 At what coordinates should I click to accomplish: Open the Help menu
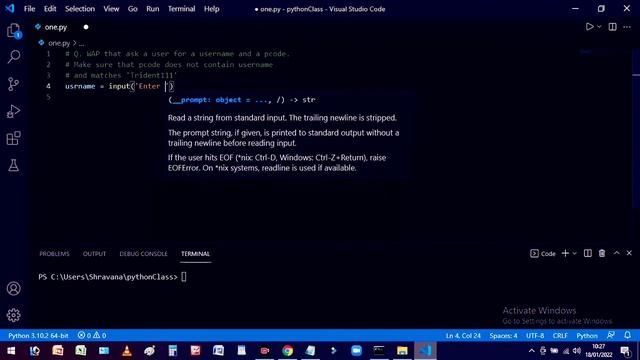pos(211,9)
